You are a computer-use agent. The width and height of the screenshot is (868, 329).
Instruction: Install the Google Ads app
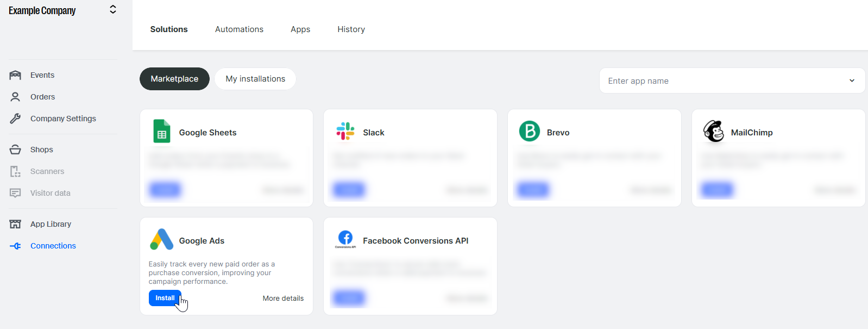point(165,298)
